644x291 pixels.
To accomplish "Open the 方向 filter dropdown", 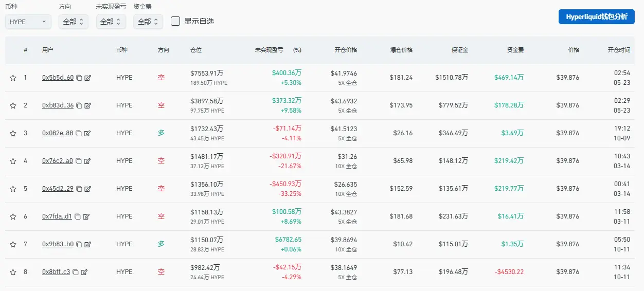I will click(73, 22).
